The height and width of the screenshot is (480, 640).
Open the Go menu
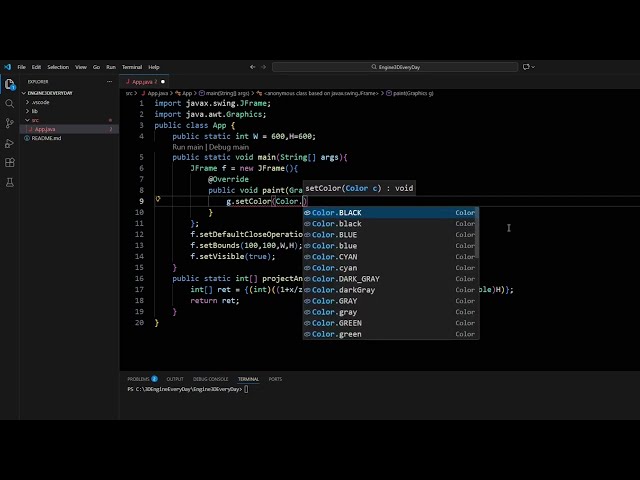(96, 67)
